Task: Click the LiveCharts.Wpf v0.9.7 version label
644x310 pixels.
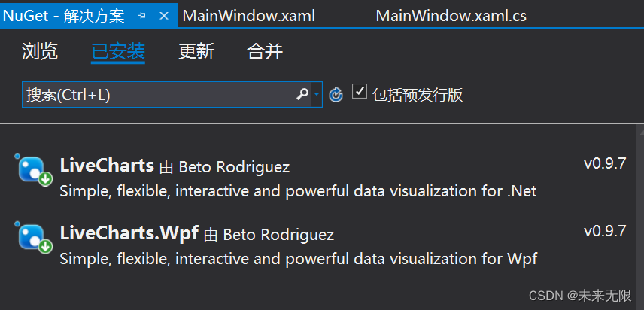Action: pos(605,231)
